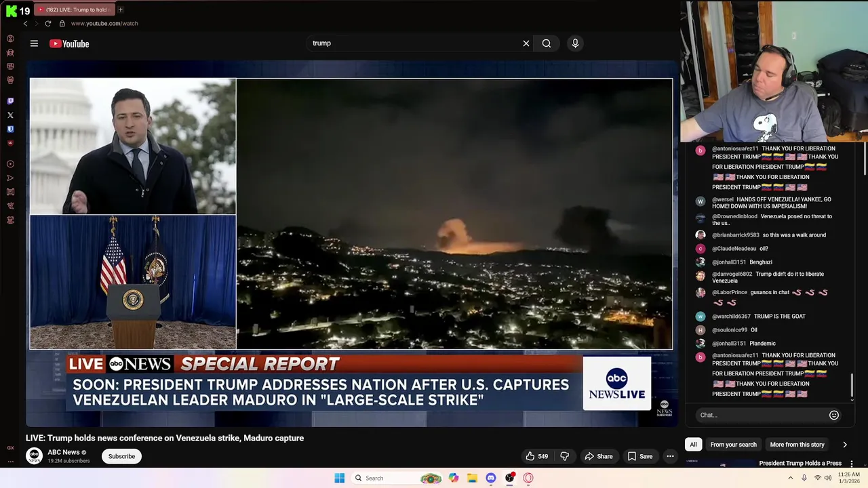Reload the page in the browser
This screenshot has width=868, height=488.
pyautogui.click(x=47, y=24)
